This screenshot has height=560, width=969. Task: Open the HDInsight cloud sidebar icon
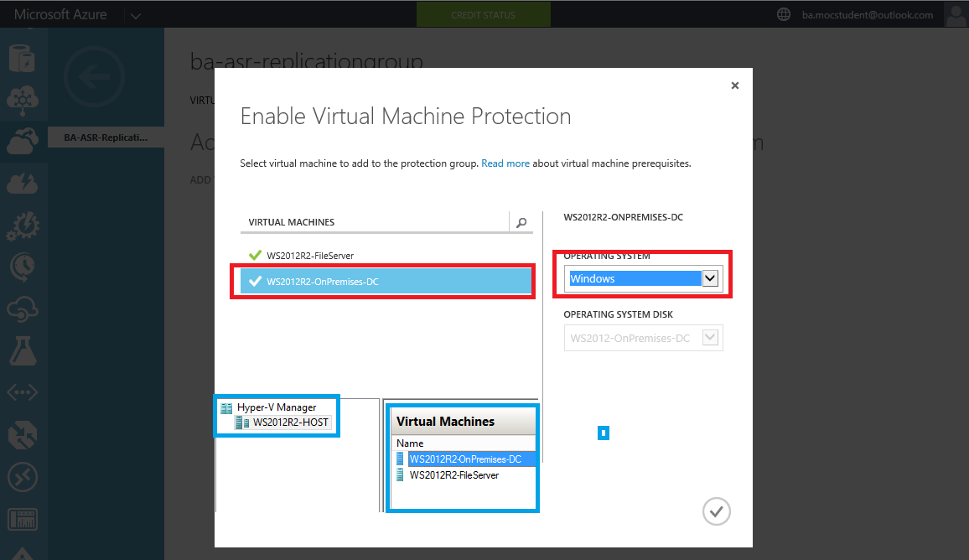click(23, 101)
